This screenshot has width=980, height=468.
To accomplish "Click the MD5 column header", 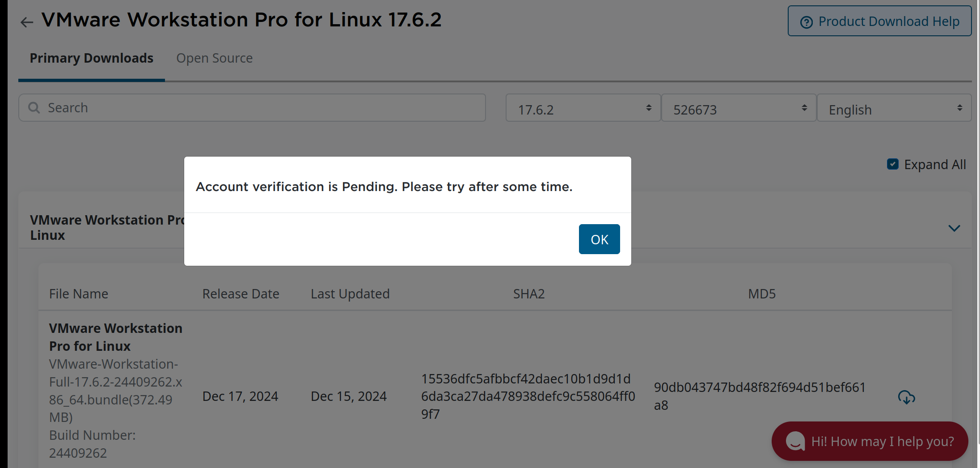I will tap(762, 294).
